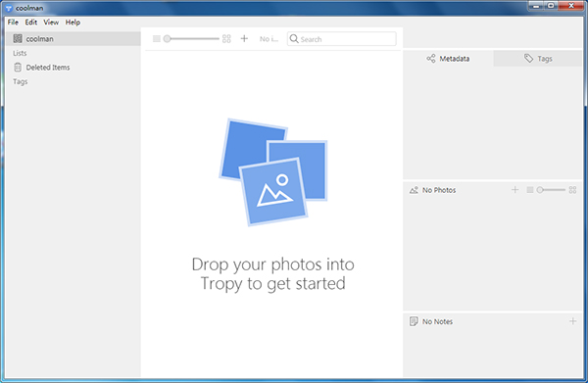Click the grid view icon in items toolbar
Viewport: 588px width, 383px height.
[226, 38]
